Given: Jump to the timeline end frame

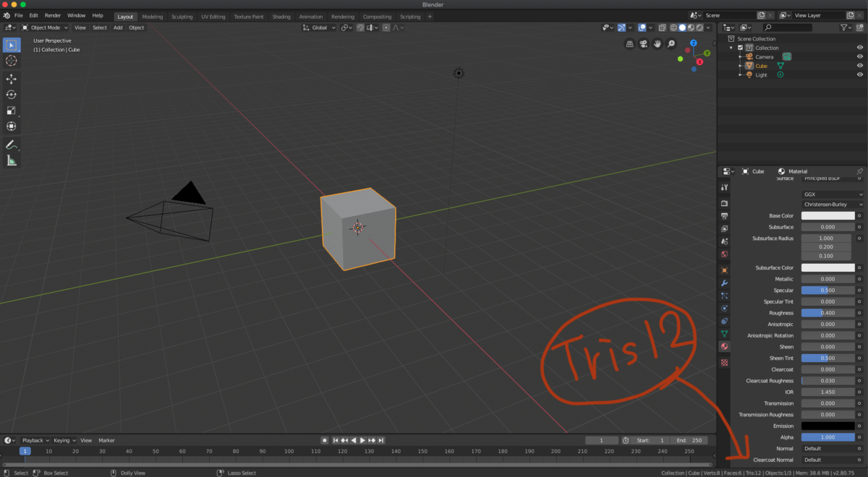Looking at the screenshot, I should 381,440.
